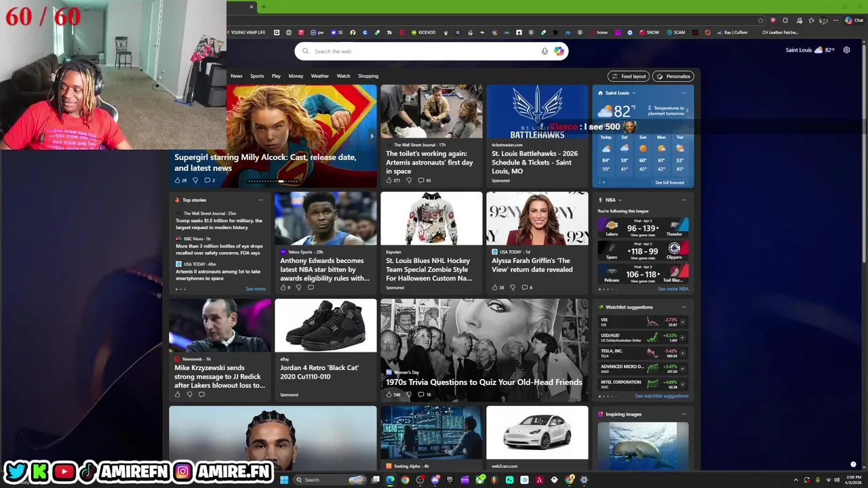Open the Shopping tab
The image size is (868, 488).
point(368,76)
